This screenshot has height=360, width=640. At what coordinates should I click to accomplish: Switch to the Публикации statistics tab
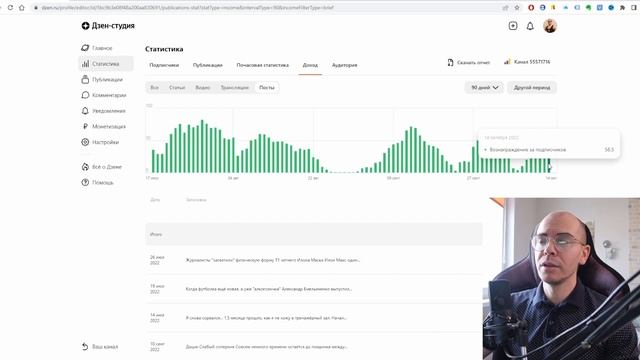coord(207,65)
